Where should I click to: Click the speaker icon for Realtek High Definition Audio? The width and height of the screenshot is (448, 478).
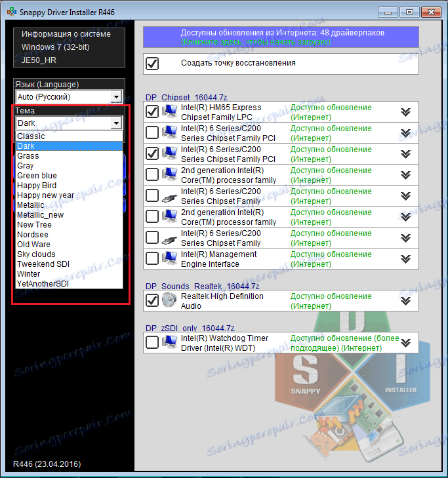pos(169,300)
